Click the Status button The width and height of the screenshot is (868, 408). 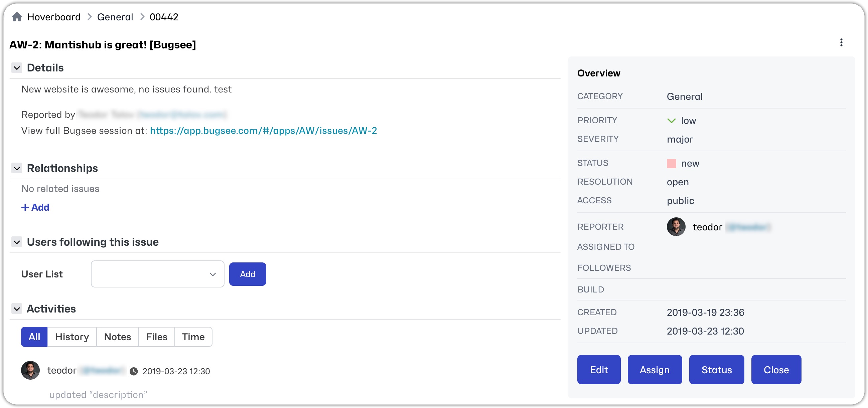click(717, 370)
